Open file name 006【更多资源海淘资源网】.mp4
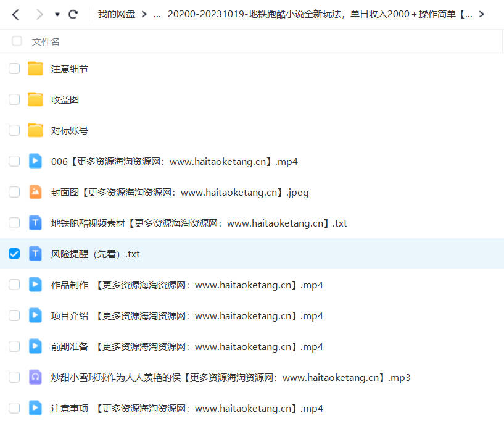Image resolution: width=504 pixels, height=434 pixels. [175, 162]
